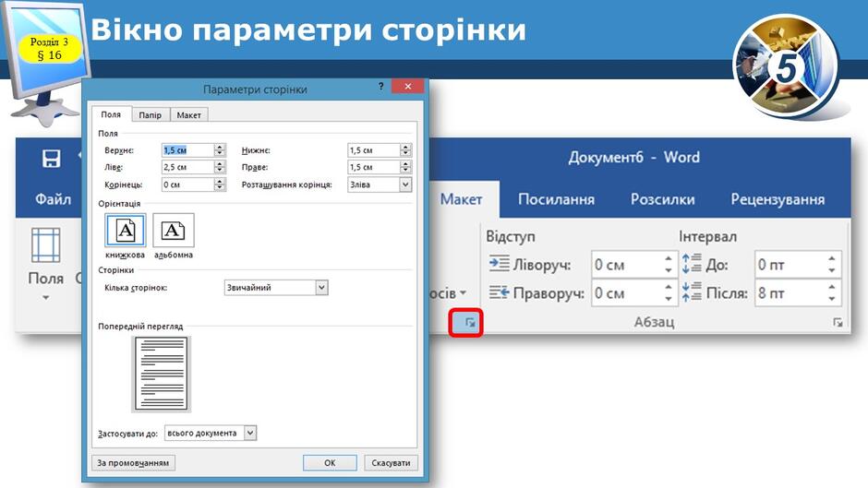Open the Рецензування ribbon tab
The width and height of the screenshot is (868, 488).
(778, 199)
